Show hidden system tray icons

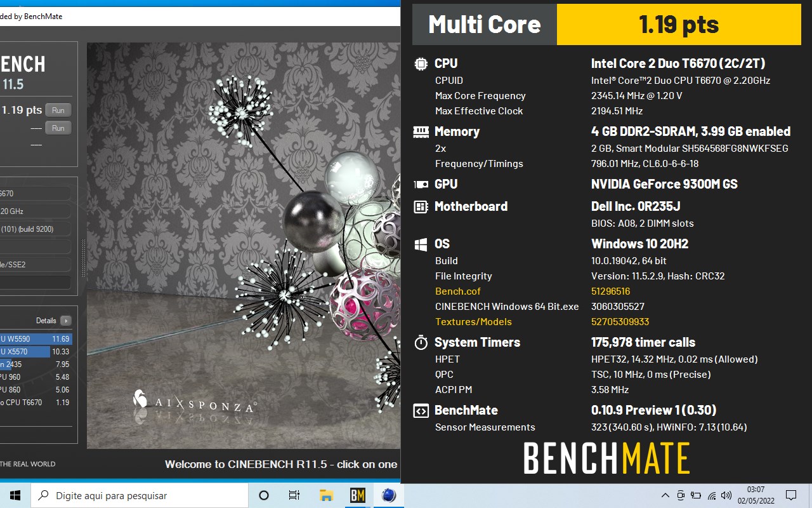(x=665, y=495)
